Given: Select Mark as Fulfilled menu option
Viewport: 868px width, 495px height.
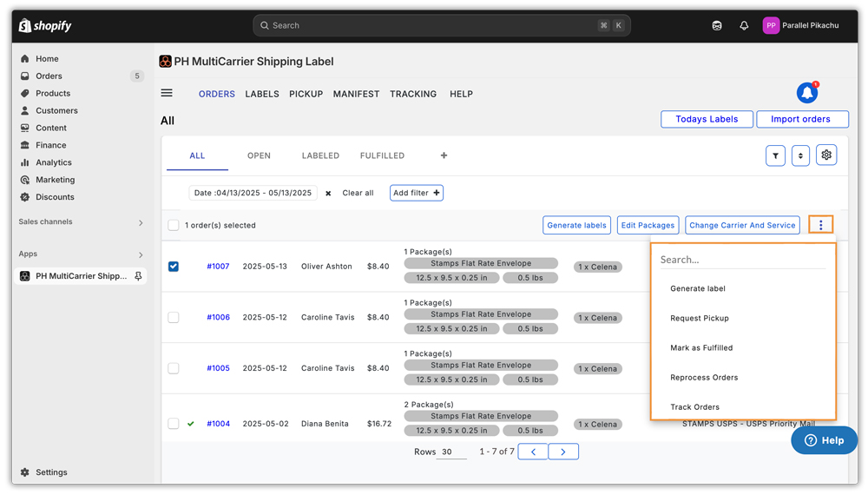Looking at the screenshot, I should [x=701, y=348].
